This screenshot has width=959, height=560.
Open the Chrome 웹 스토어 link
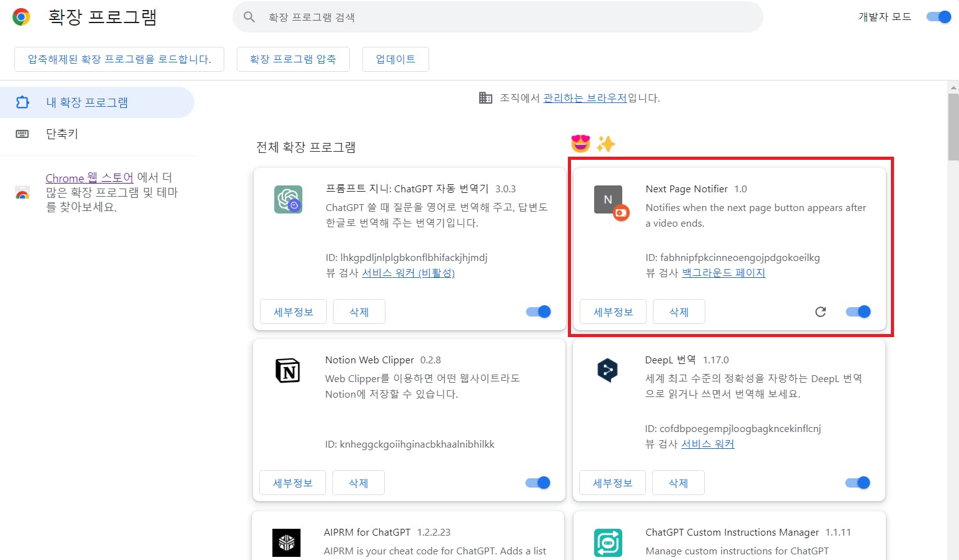(89, 178)
